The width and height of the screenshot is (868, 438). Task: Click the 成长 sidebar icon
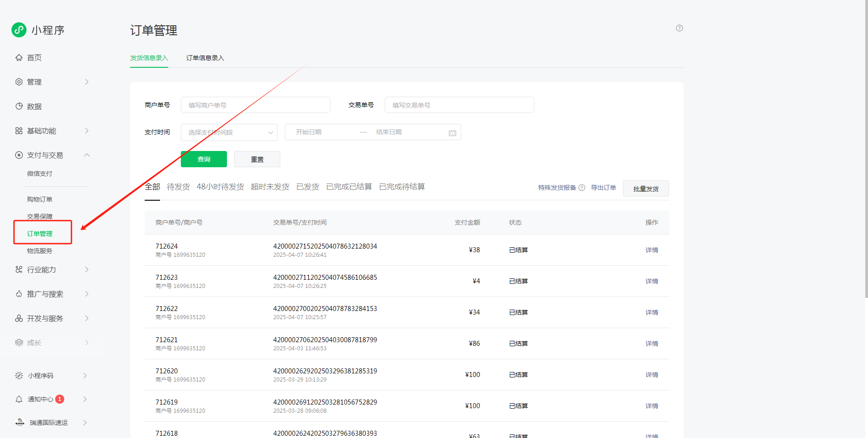point(19,343)
